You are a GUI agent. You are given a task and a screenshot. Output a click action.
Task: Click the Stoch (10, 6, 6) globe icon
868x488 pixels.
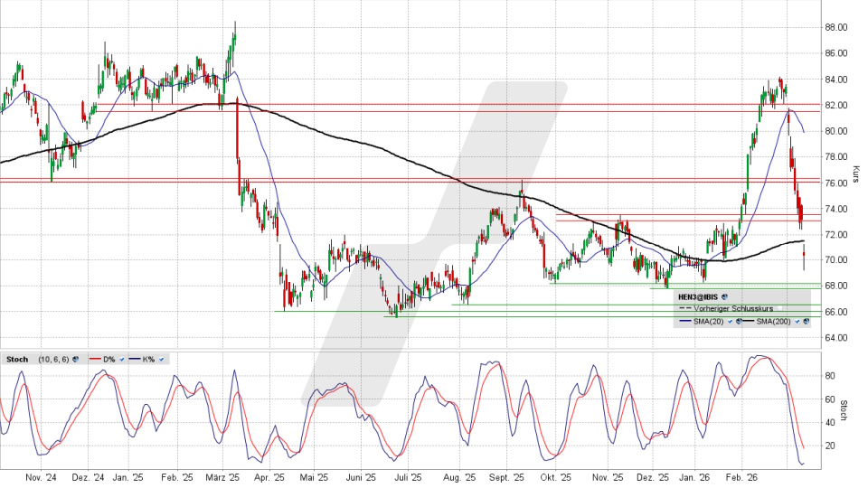click(x=76, y=360)
